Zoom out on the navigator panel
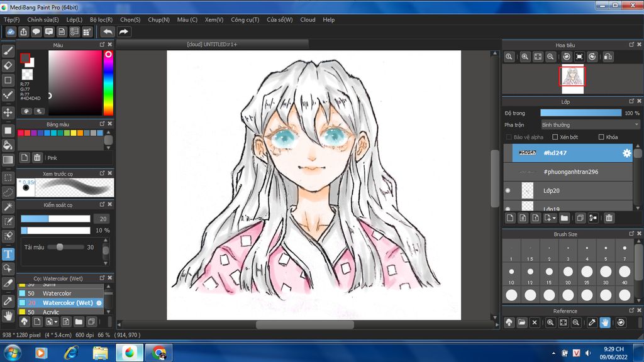Screen dimensions: 644x362 coord(550,57)
